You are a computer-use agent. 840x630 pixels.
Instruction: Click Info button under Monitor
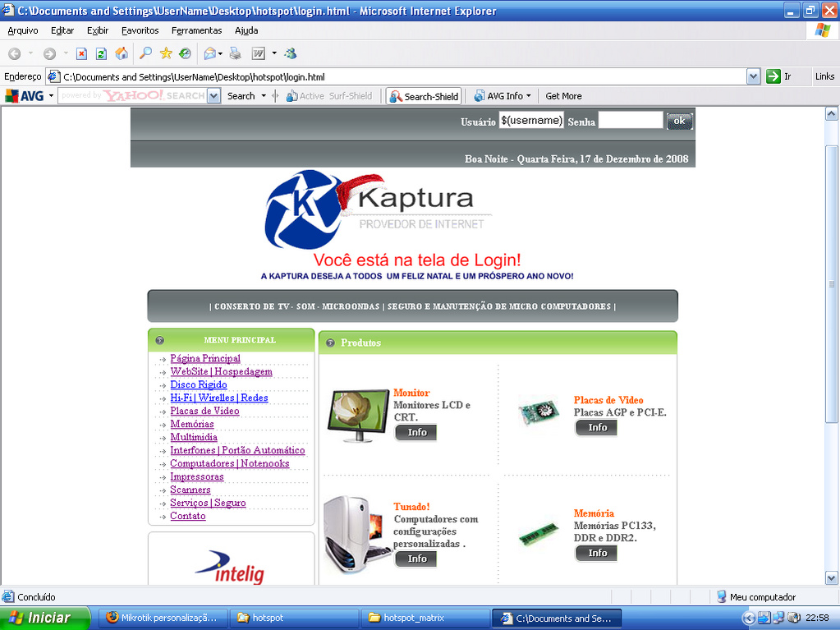[416, 432]
